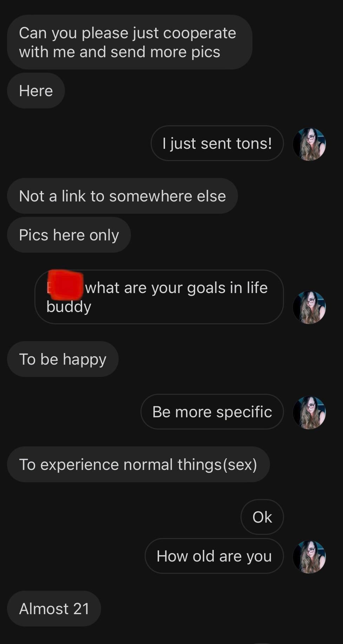
Task: Tap the "Almost 21" message bubble
Action: click(x=54, y=609)
